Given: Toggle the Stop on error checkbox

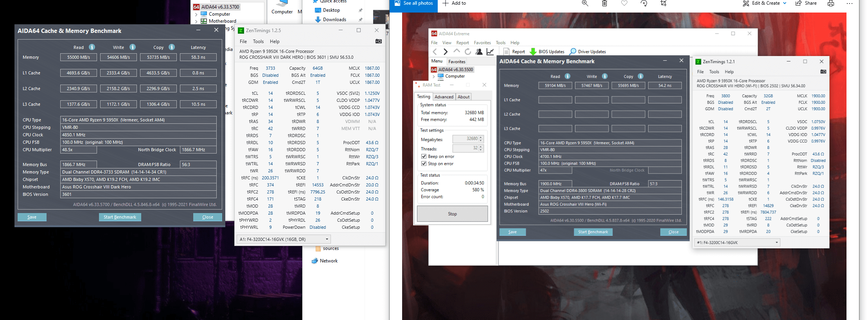Looking at the screenshot, I should [x=424, y=164].
